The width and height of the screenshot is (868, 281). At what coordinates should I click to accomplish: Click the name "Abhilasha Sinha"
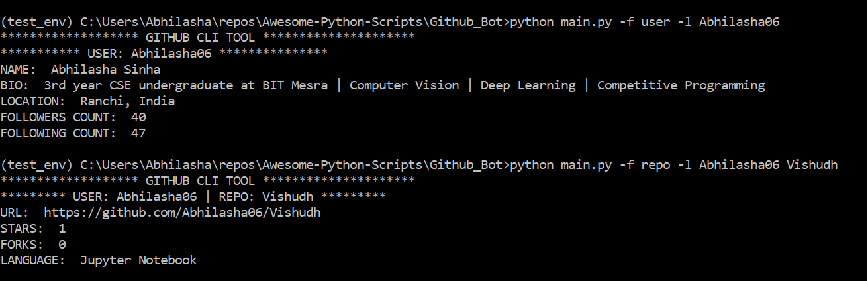coord(106,70)
